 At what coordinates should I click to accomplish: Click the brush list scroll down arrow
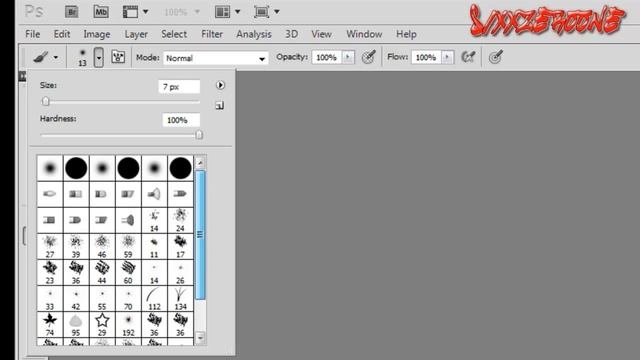pyautogui.click(x=200, y=338)
